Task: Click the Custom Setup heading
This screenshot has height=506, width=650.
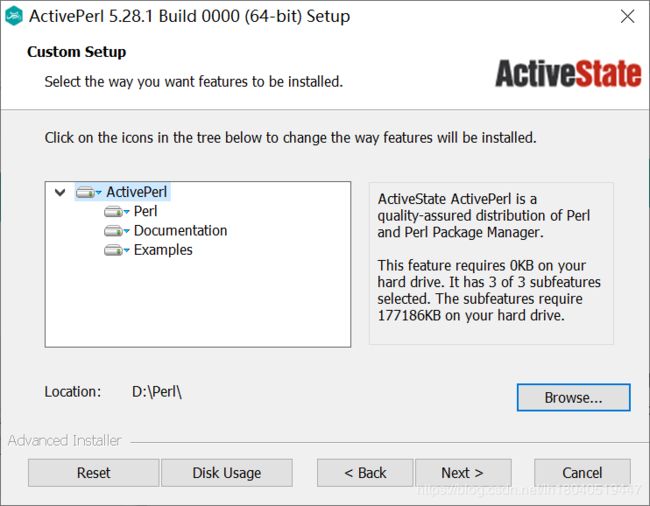Action: (77, 52)
